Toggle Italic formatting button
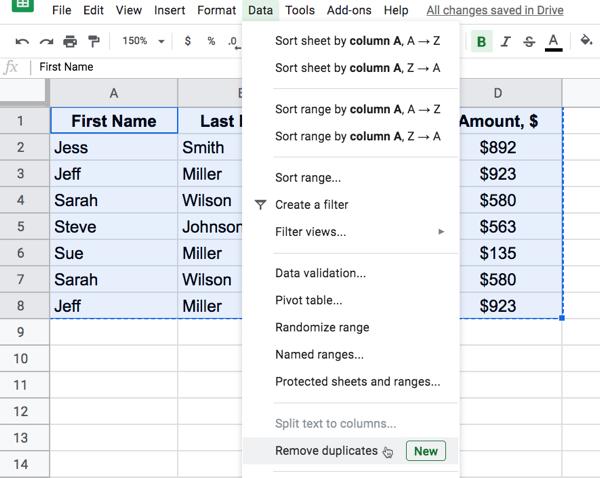 point(505,41)
